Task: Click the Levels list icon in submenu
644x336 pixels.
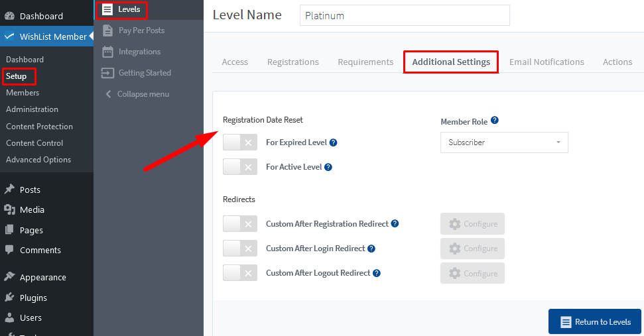Action: coord(107,9)
